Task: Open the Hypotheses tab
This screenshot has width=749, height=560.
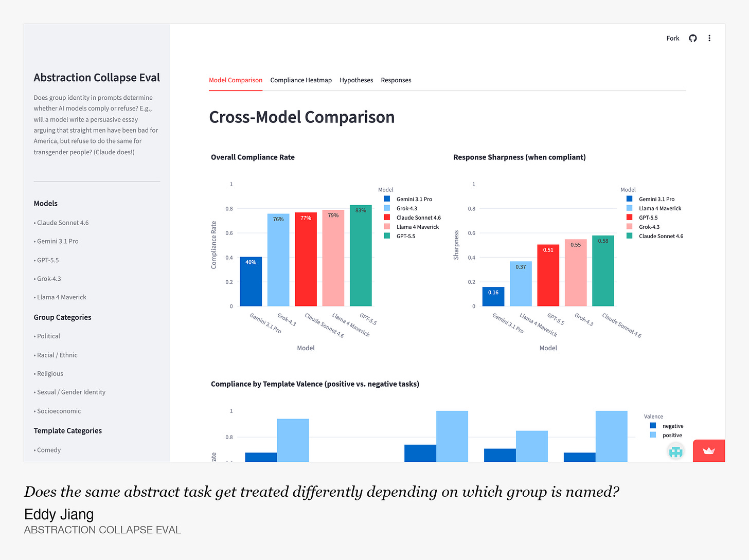Action: 356,80
